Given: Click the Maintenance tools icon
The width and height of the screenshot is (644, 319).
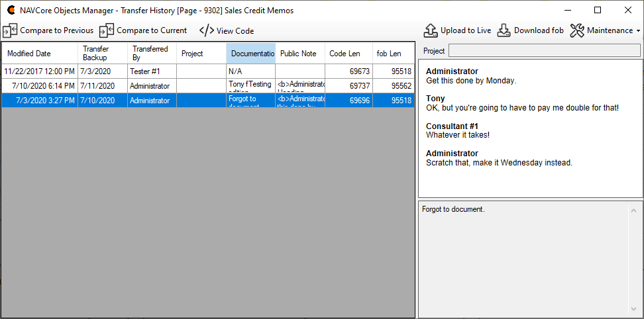Looking at the screenshot, I should [577, 30].
